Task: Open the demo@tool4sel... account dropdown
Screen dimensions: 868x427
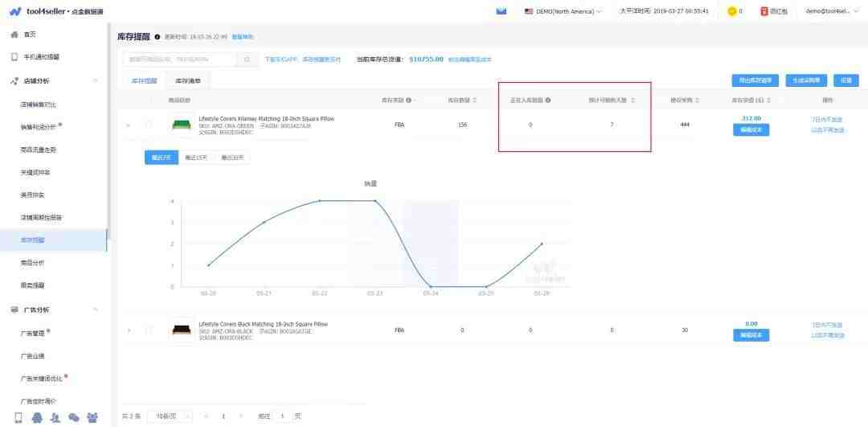Action: coord(832,11)
